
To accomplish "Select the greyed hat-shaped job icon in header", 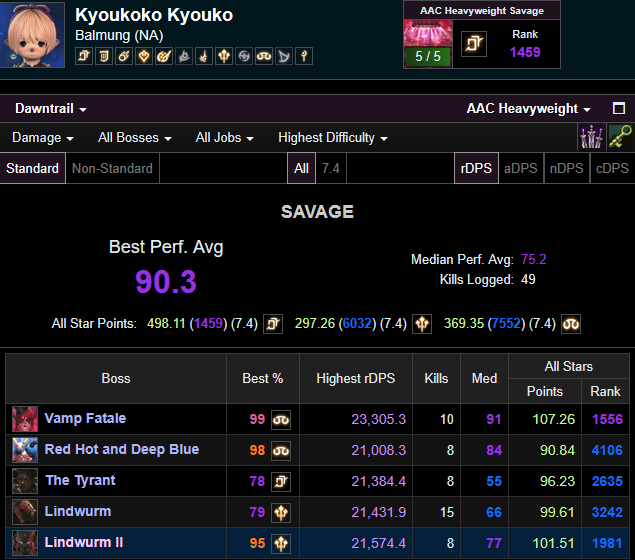I will point(184,56).
